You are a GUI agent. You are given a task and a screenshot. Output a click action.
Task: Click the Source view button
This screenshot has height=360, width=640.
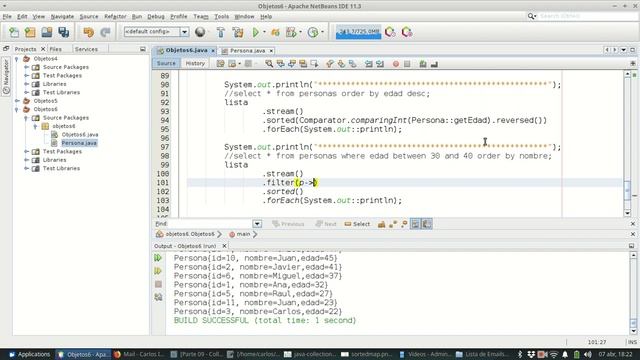point(166,63)
